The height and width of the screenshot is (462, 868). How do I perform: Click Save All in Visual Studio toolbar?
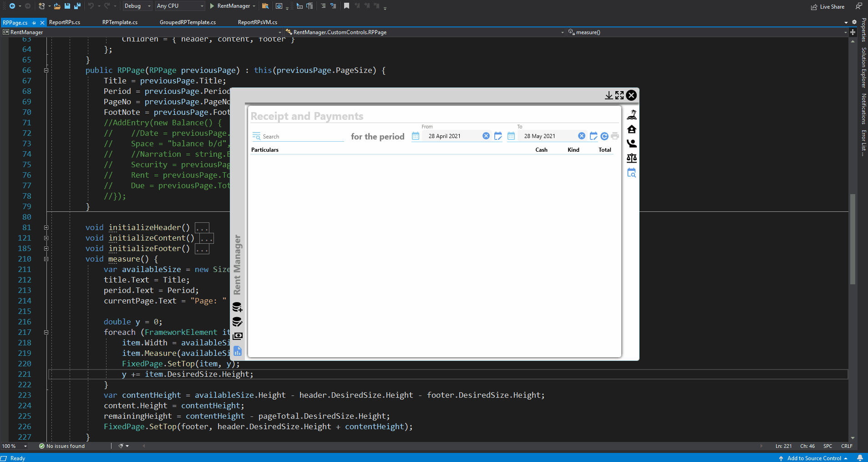(x=77, y=6)
